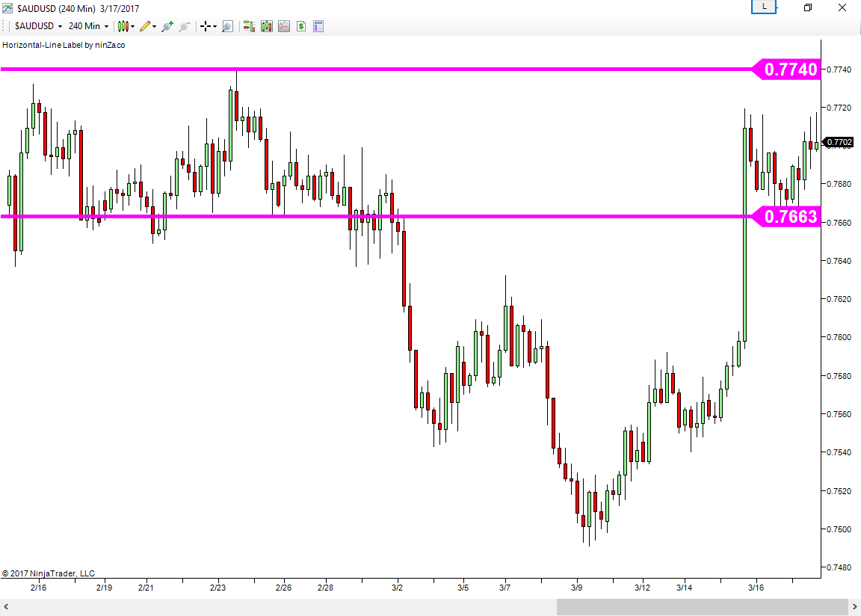
Task: Click the current price marker 0.7702
Action: coord(839,142)
